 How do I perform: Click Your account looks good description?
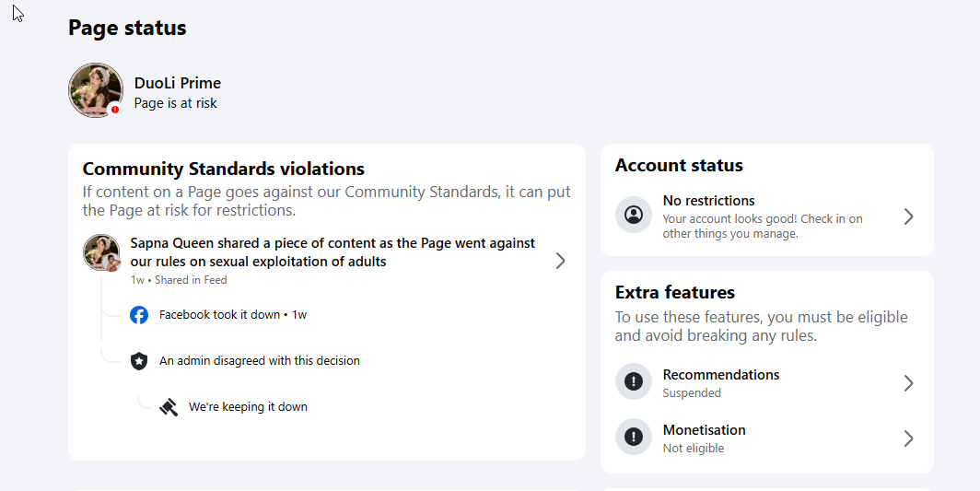click(763, 227)
